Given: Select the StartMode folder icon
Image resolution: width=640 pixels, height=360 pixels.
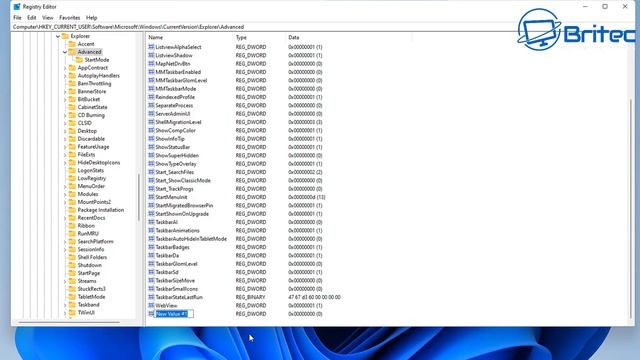Looking at the screenshot, I should 79,60.
